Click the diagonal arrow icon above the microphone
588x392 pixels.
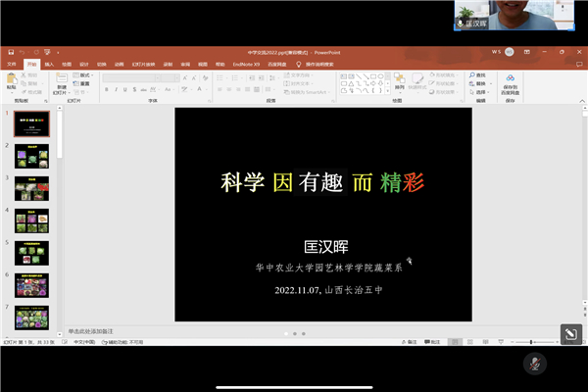click(x=571, y=335)
